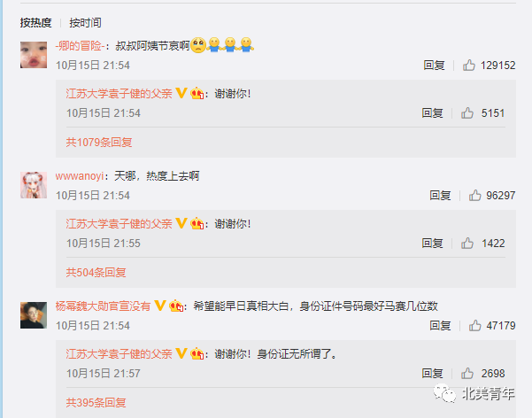Expand 共395条回复 replies
The width and height of the screenshot is (532, 418).
point(96,402)
